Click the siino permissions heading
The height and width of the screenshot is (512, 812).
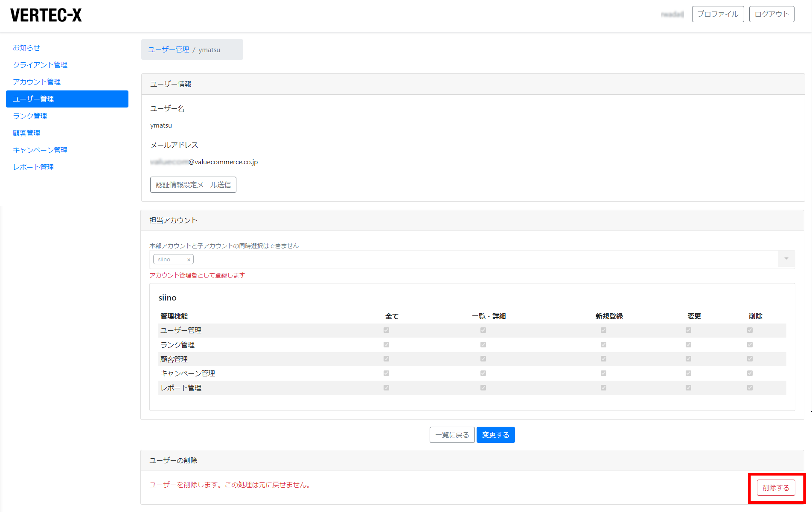point(167,298)
